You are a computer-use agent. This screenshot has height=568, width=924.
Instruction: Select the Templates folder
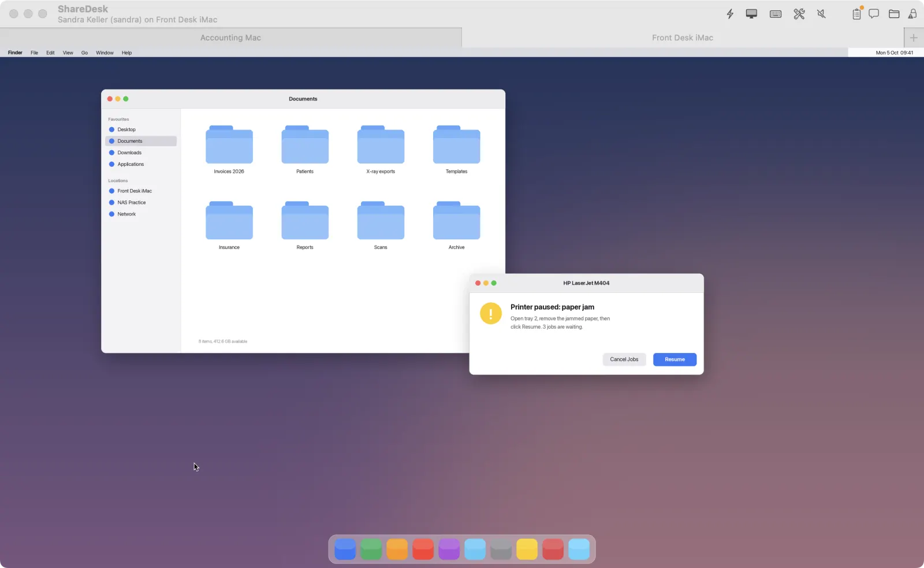[x=456, y=150]
